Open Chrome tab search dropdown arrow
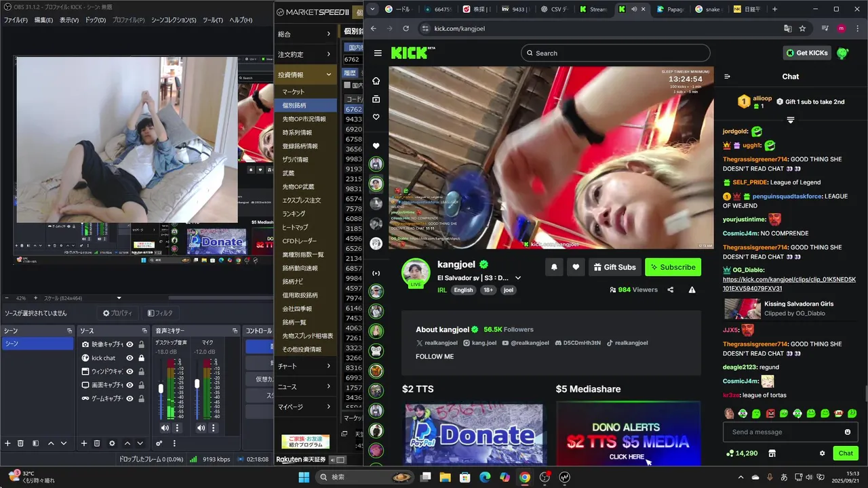Image resolution: width=868 pixels, height=488 pixels. 372,9
